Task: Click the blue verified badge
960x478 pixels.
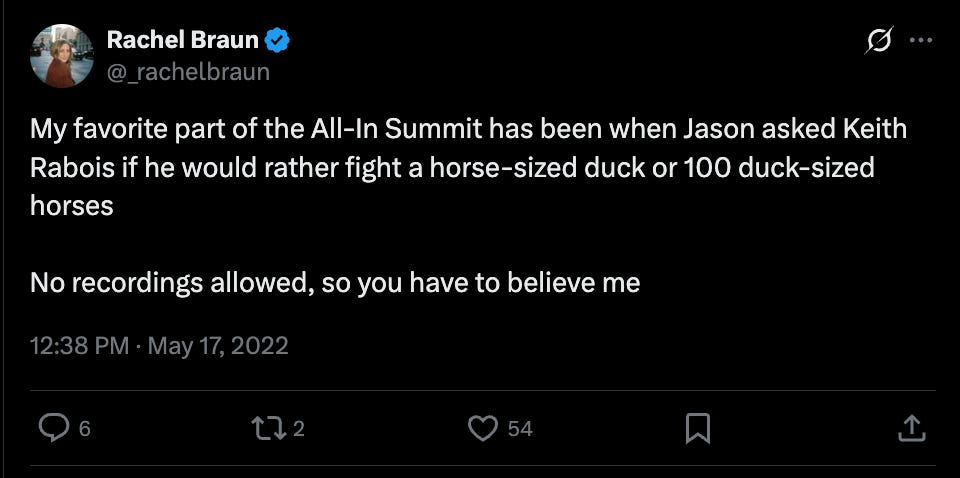Action: coord(278,42)
